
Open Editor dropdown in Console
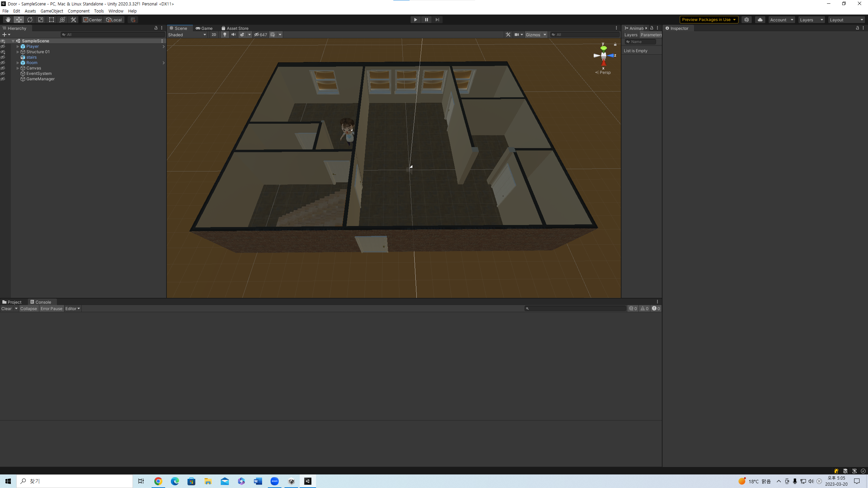tap(73, 308)
